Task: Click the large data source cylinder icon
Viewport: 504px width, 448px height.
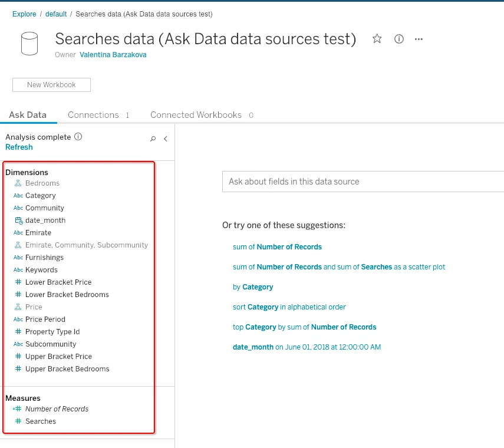Action: pyautogui.click(x=29, y=44)
